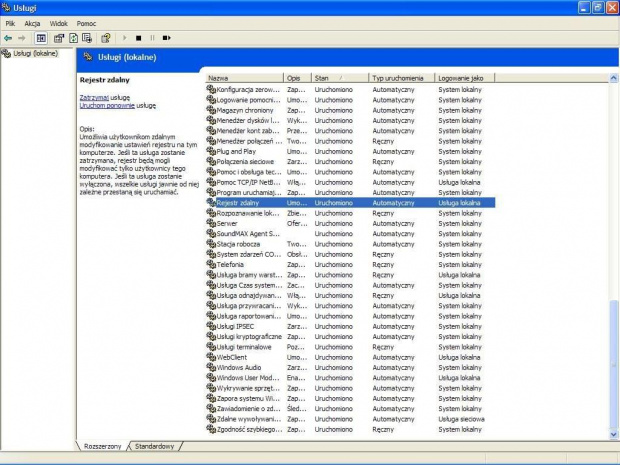This screenshot has width=620, height=465.
Task: Click the Export list toolbar icon
Action: pyautogui.click(x=87, y=37)
